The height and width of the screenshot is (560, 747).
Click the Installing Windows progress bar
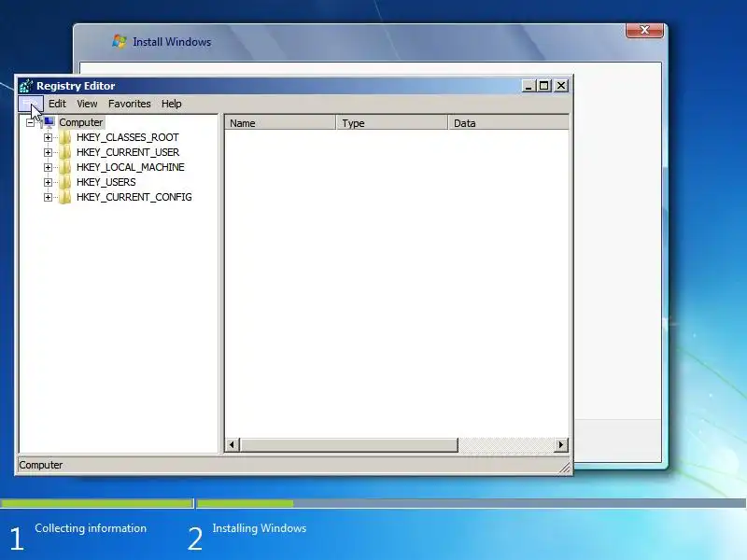pos(472,503)
